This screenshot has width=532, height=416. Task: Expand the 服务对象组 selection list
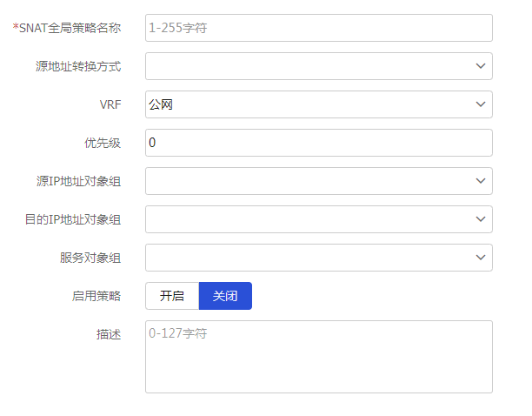319,258
